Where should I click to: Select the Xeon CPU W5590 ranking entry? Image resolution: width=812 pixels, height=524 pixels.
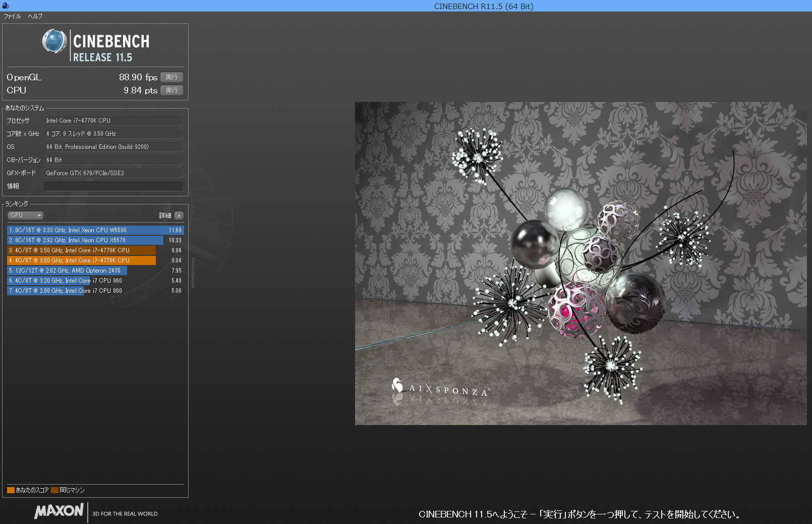(95, 230)
